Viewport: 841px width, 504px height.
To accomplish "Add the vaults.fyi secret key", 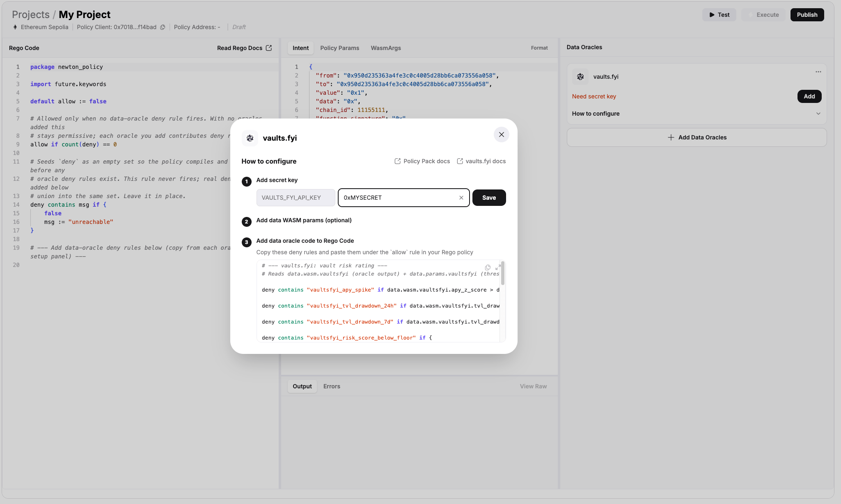I will (809, 96).
